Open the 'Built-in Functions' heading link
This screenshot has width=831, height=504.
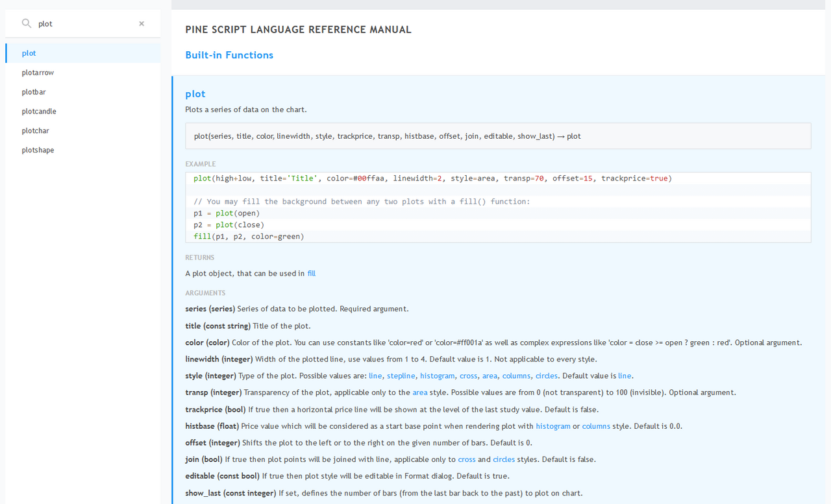(229, 55)
